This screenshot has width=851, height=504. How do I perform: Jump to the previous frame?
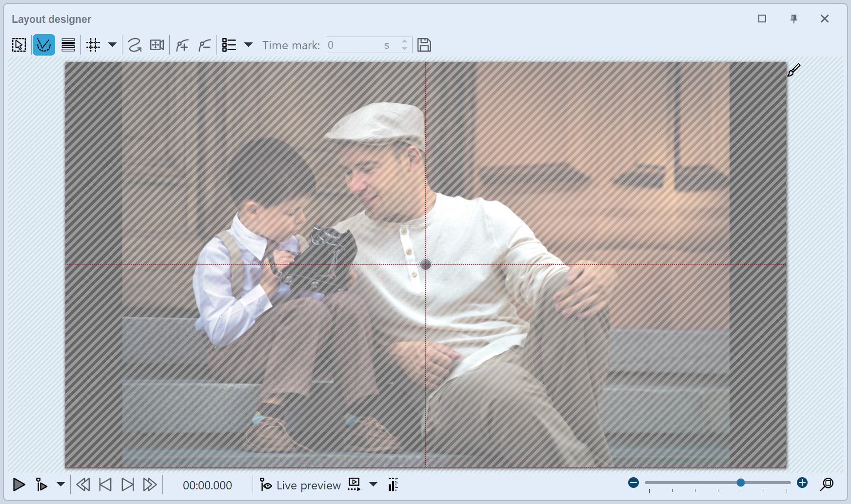pos(105,485)
